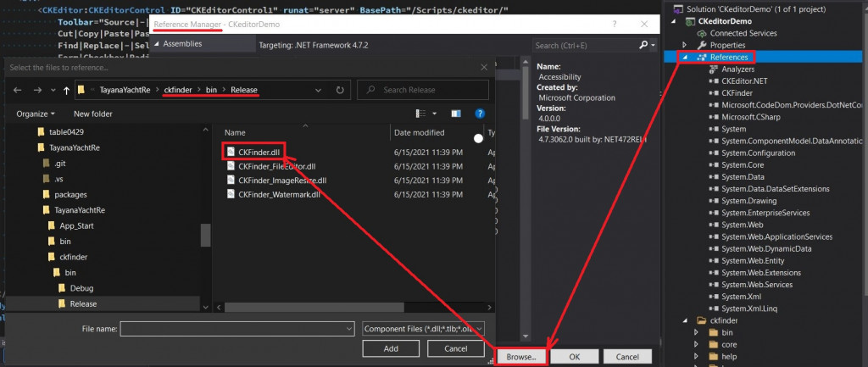Change file view layout icon
868x367 pixels.
click(421, 114)
